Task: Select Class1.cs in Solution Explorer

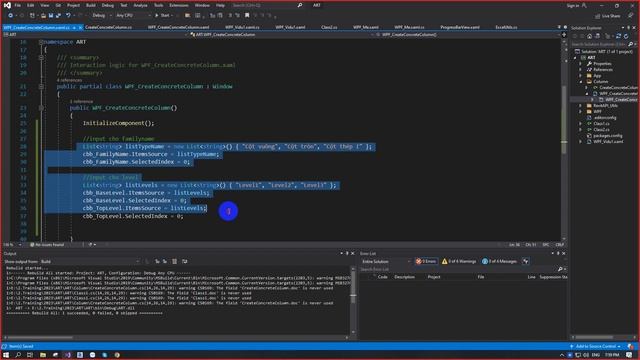Action: coord(601,123)
